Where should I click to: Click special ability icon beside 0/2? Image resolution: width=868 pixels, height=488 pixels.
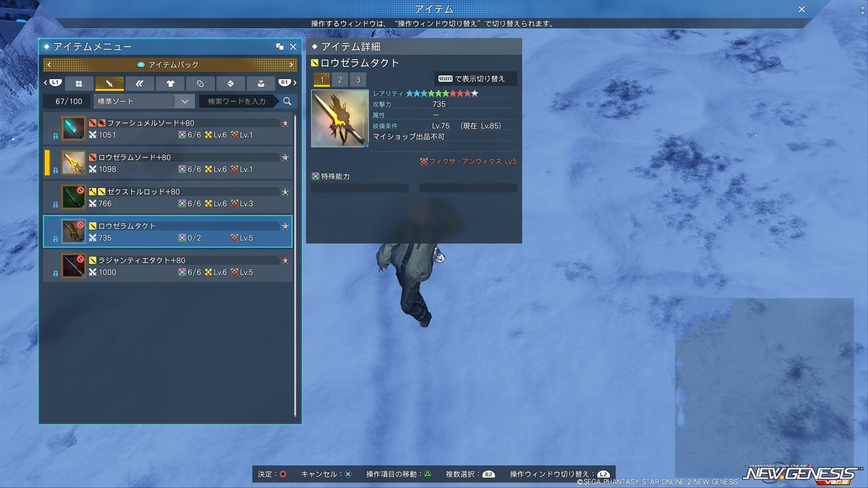pyautogui.click(x=182, y=237)
